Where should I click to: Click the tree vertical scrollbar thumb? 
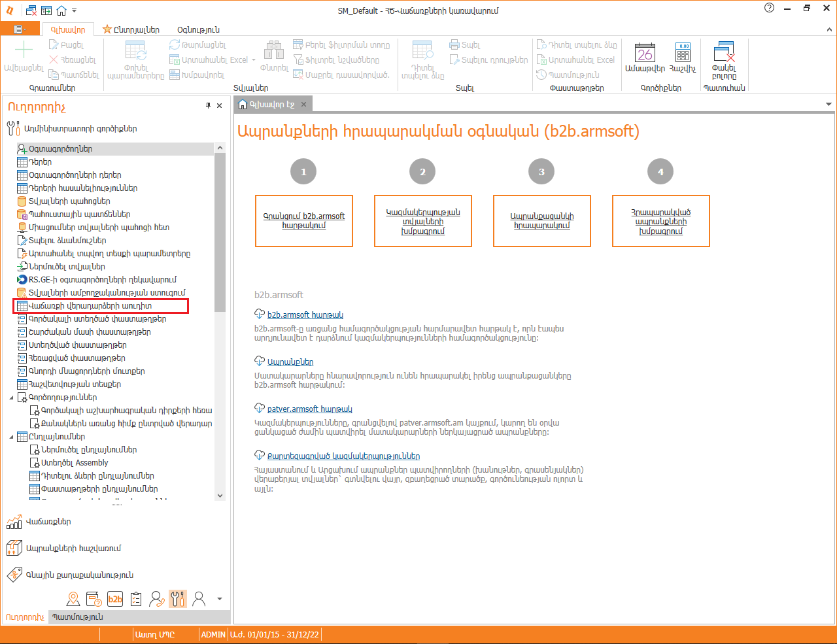tap(220, 232)
